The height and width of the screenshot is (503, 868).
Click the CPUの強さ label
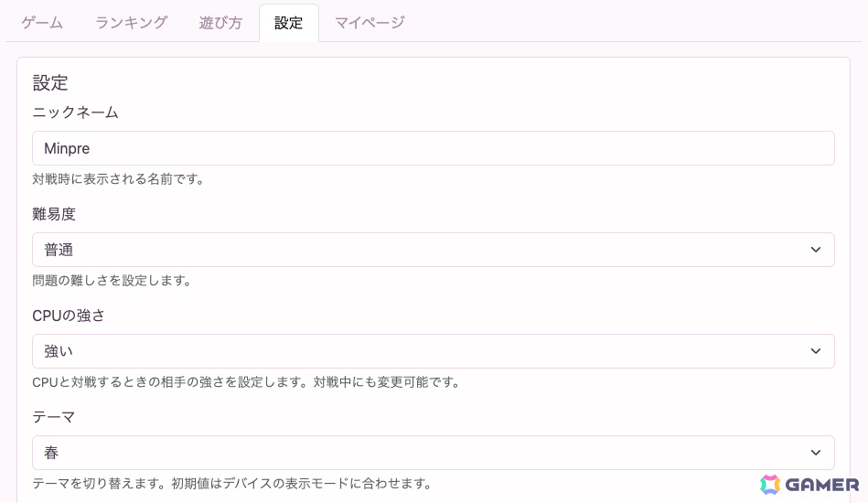point(69,316)
